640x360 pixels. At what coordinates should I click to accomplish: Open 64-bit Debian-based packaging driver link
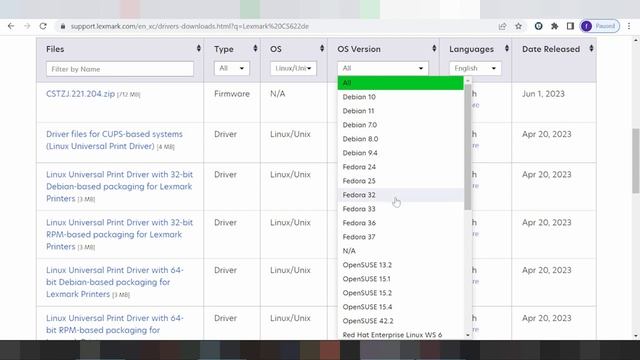tap(115, 282)
